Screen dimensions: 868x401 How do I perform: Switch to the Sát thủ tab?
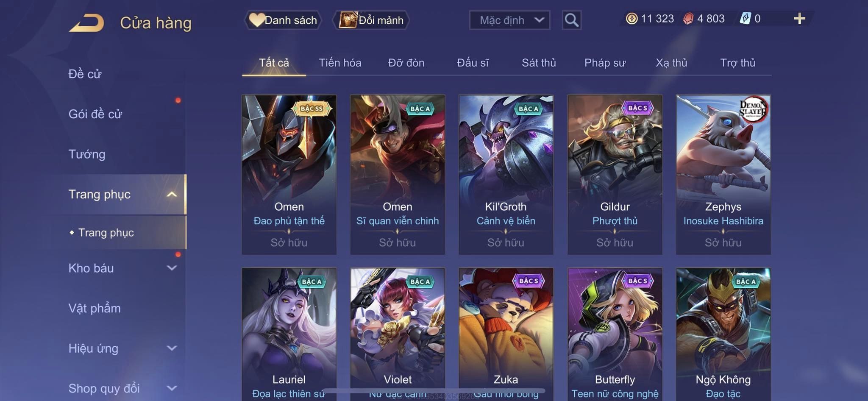tap(539, 63)
